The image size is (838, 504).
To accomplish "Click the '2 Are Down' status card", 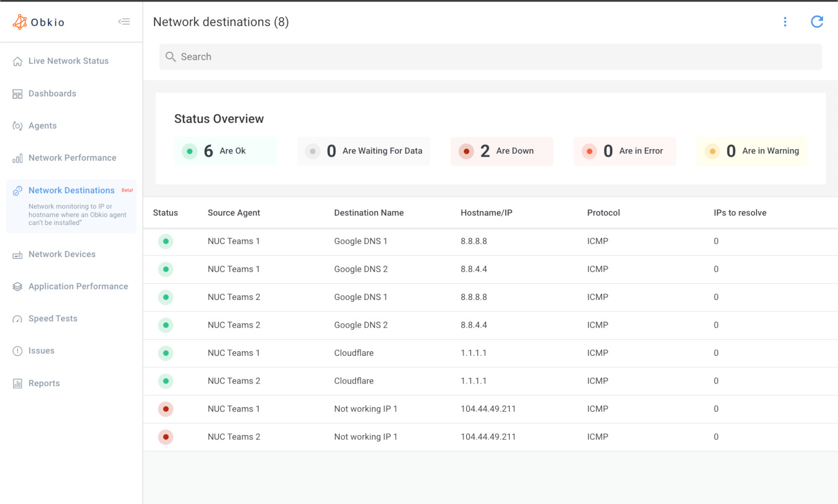I will click(x=501, y=151).
